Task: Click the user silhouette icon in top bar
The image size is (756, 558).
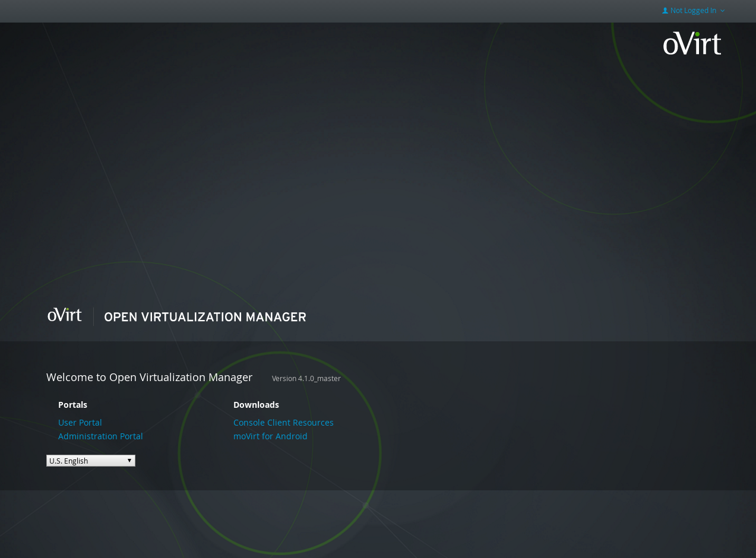Action: [x=665, y=11]
